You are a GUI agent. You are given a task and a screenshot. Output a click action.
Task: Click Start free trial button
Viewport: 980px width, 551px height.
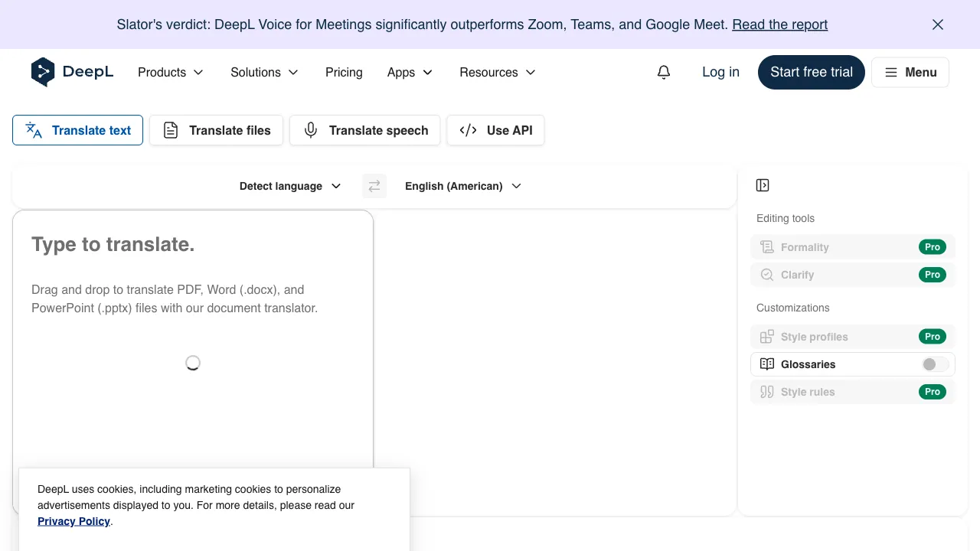coord(812,72)
